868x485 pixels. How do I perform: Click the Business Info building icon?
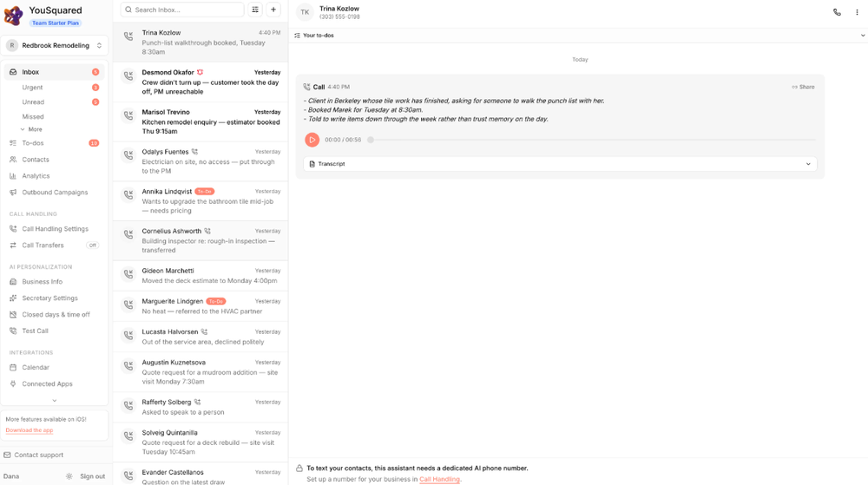pos(13,281)
